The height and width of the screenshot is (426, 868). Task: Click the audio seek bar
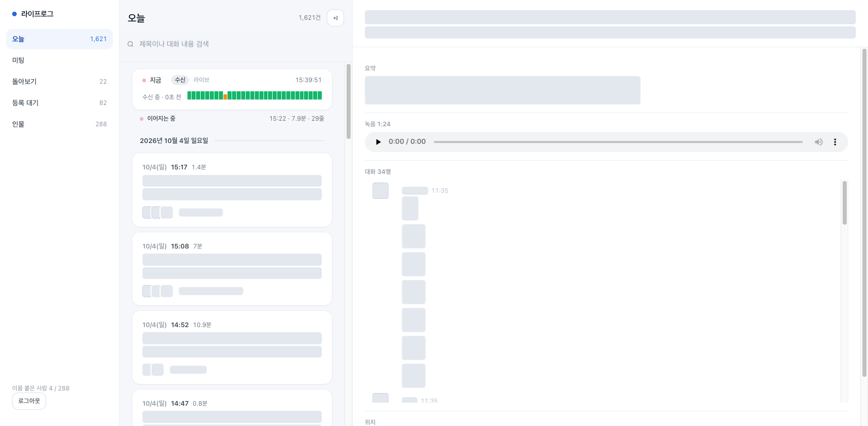pos(618,142)
